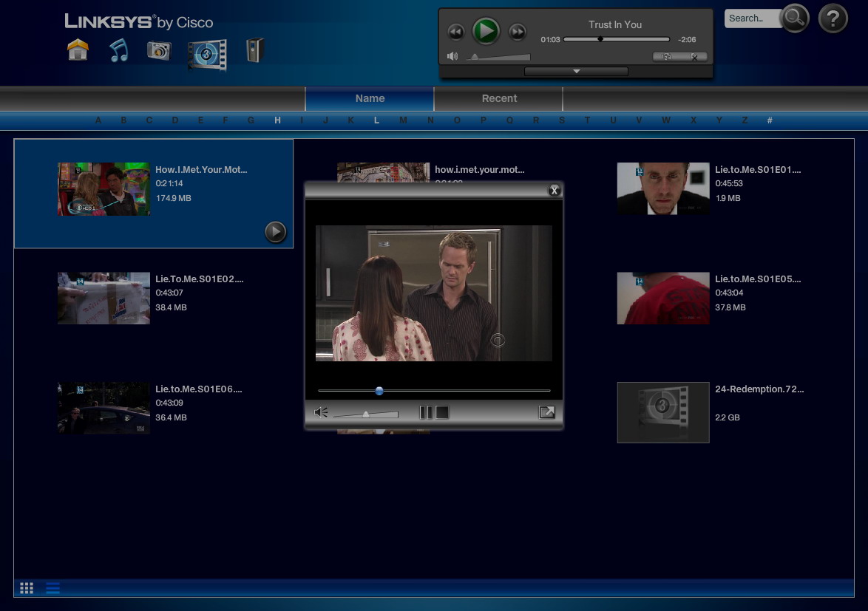The image size is (868, 611).
Task: Open the Photos camera icon
Action: [159, 51]
